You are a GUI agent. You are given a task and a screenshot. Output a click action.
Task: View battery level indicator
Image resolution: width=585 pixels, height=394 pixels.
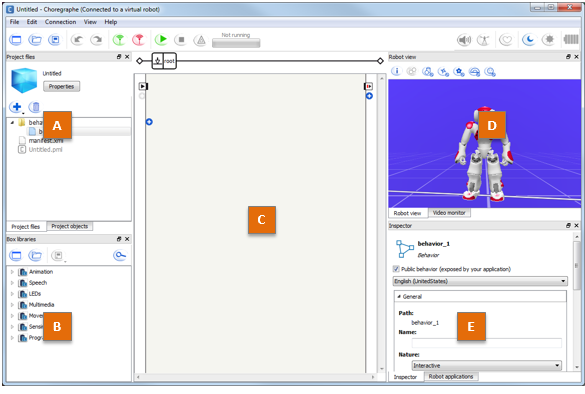(571, 39)
